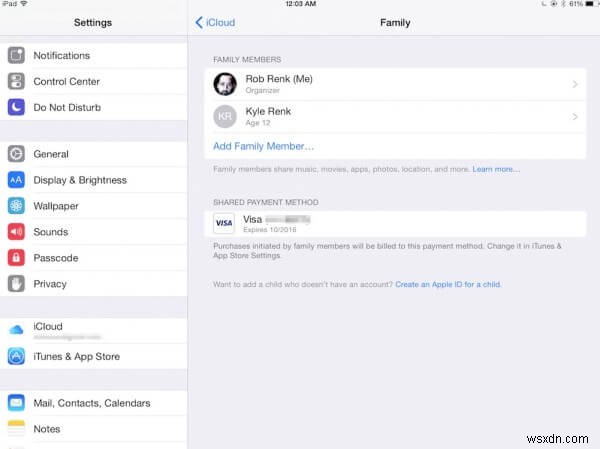Open Learn more link about family sharing
Screen dimensions: 600x449
(x=496, y=169)
